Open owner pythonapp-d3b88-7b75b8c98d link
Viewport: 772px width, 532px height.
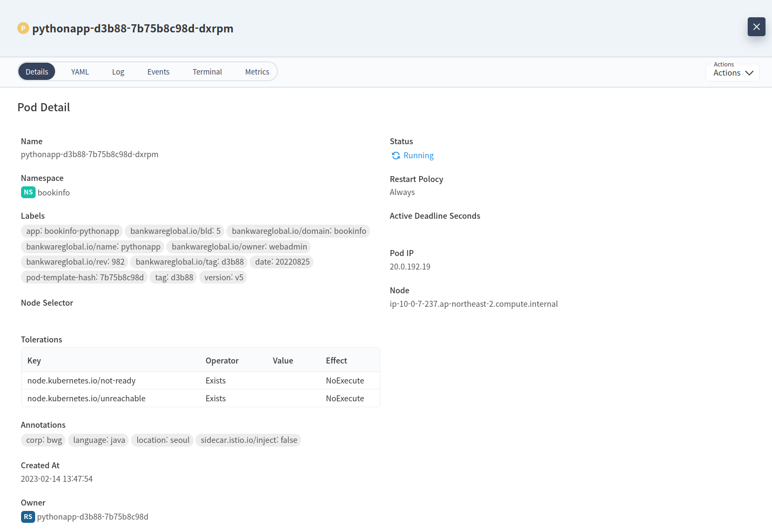92,517
